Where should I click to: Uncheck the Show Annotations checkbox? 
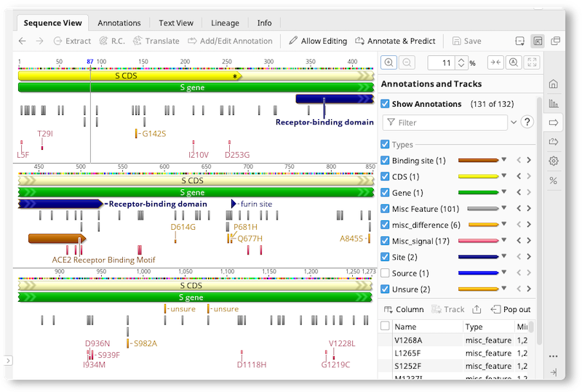pyautogui.click(x=385, y=104)
